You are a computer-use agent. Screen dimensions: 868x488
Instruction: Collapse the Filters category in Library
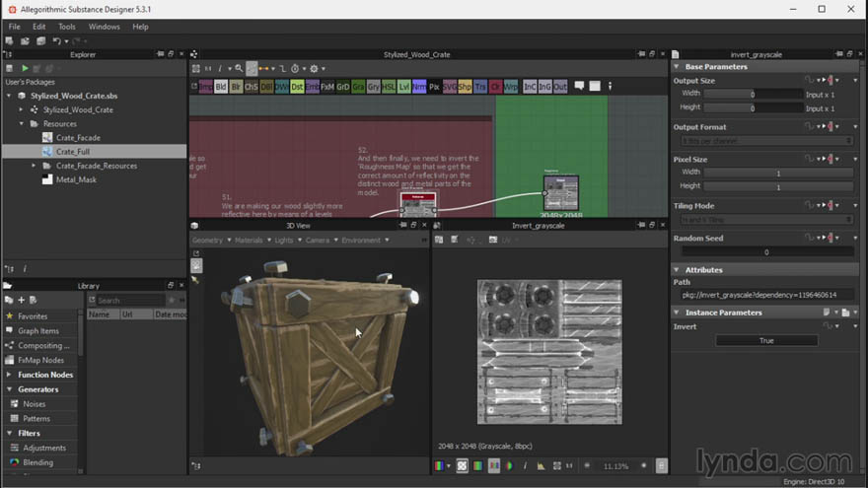pyautogui.click(x=9, y=433)
